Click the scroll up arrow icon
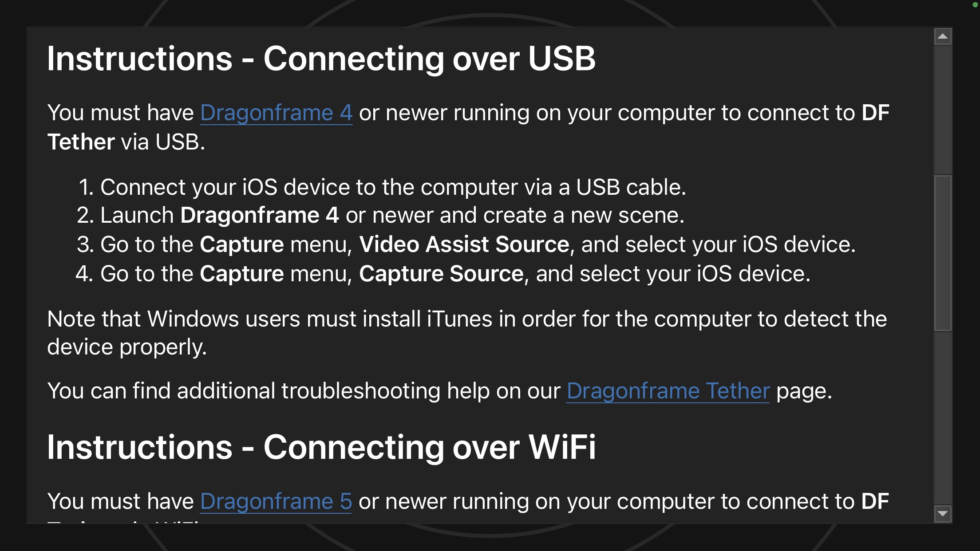Screen dimensions: 980x551 coord(943,36)
